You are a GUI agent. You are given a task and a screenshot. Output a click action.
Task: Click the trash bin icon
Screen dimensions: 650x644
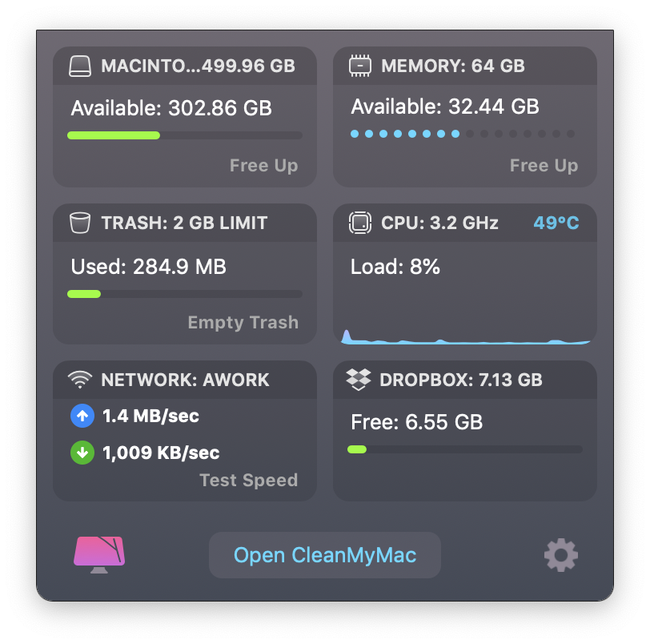coord(80,223)
